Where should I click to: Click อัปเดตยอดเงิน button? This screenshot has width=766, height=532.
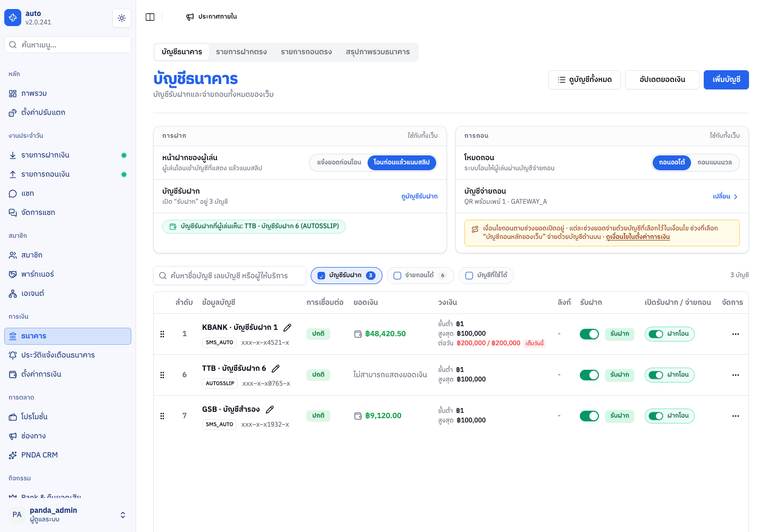click(662, 80)
